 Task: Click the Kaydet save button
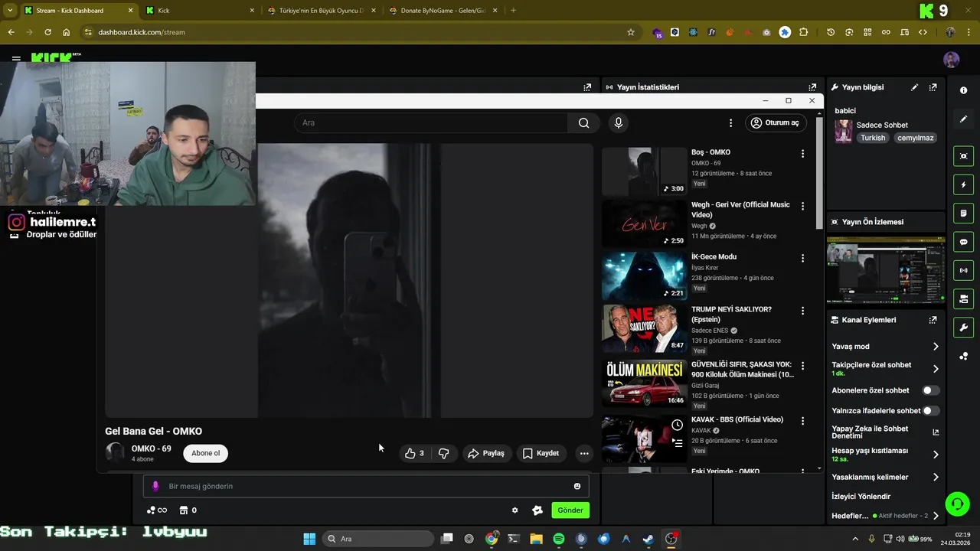click(x=541, y=453)
